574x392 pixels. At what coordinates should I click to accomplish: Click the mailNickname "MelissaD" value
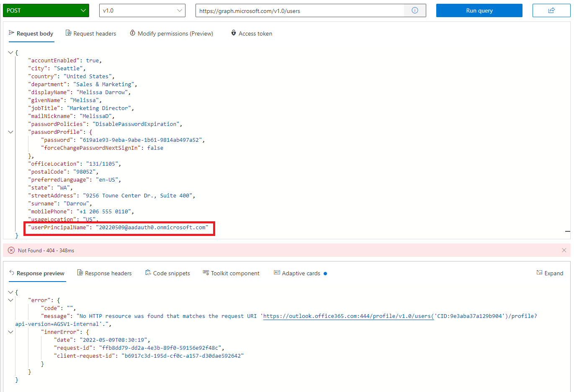point(96,116)
